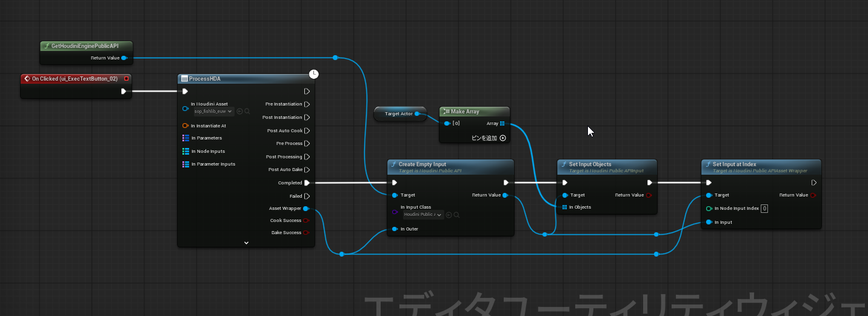Click the Target Actor variable node
This screenshot has height=316, width=868.
pyautogui.click(x=398, y=113)
